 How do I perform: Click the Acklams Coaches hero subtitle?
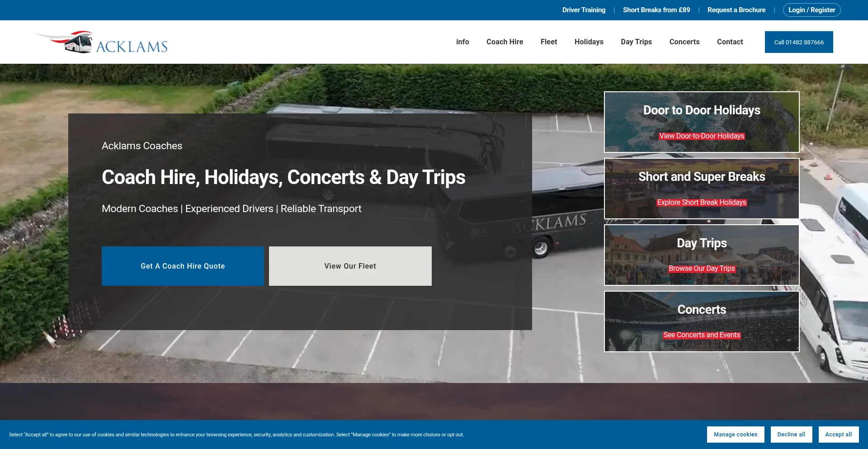(142, 146)
